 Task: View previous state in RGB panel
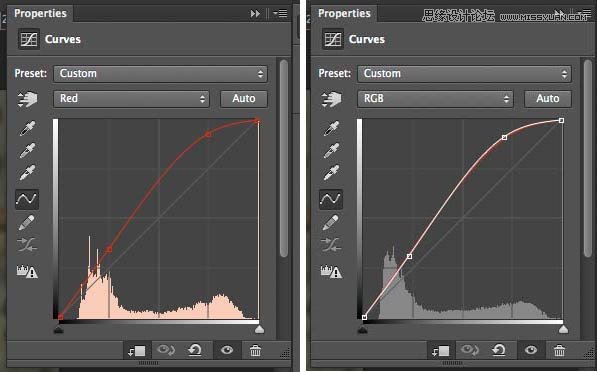click(x=470, y=350)
